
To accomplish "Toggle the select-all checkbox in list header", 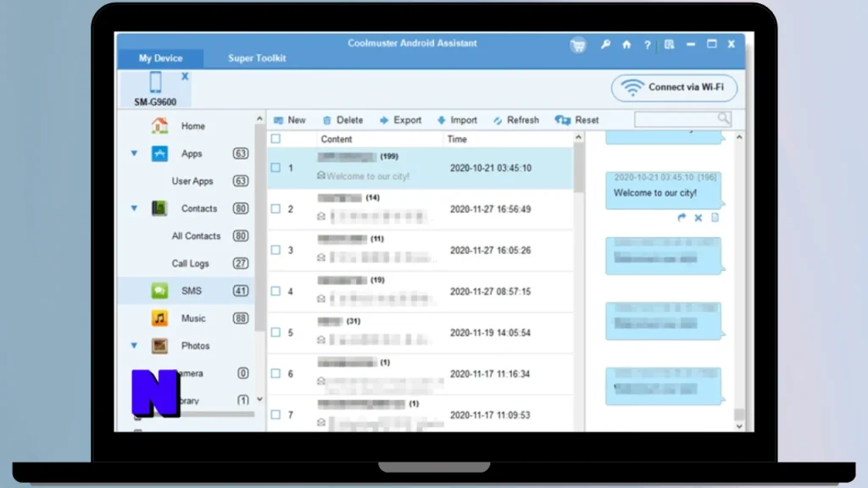I will tap(275, 138).
